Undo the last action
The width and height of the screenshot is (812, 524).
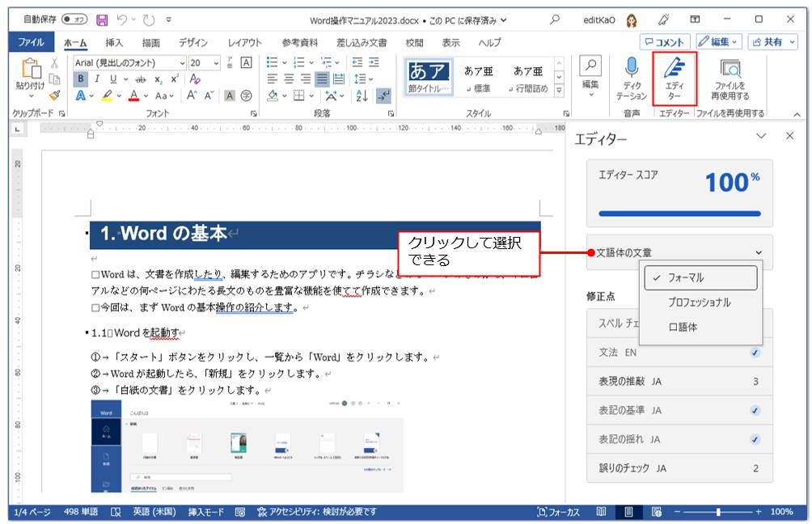(122, 20)
